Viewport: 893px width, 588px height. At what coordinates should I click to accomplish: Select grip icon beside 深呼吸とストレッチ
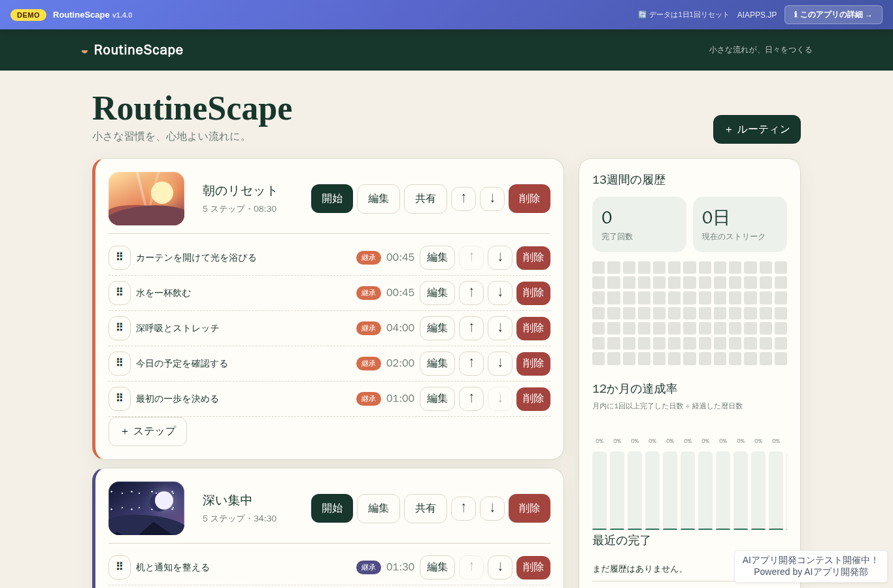120,328
